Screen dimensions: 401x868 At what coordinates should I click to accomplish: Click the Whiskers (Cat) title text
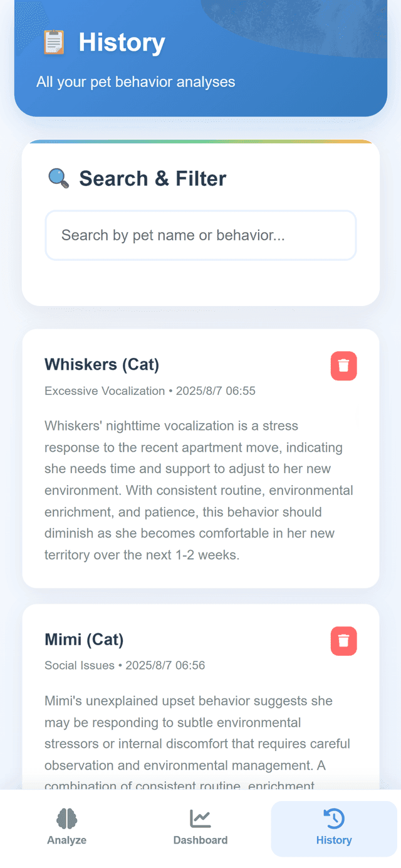click(102, 365)
